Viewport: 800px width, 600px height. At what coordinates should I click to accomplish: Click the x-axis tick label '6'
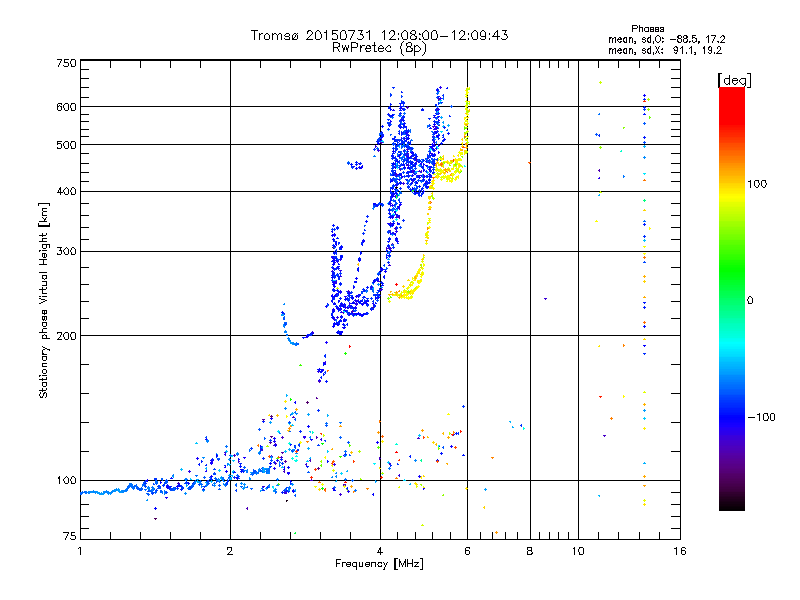click(467, 551)
